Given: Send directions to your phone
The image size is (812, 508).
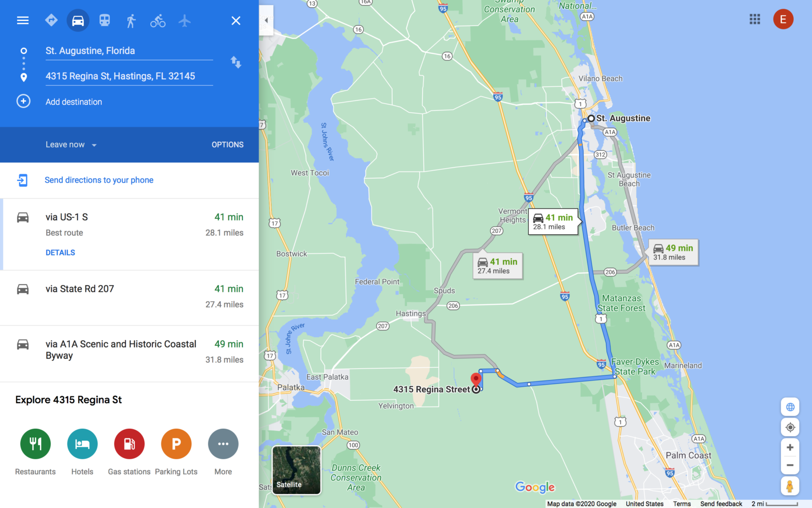Looking at the screenshot, I should click(99, 180).
